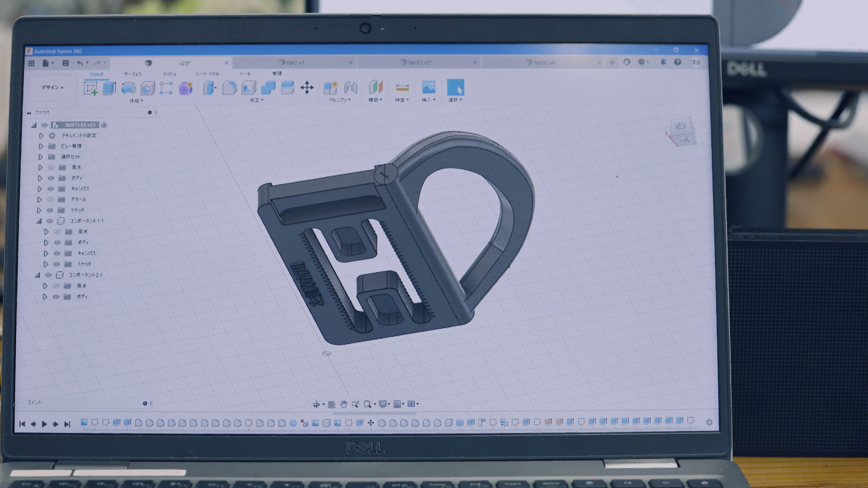Select the Construct offset plane icon

(376, 87)
